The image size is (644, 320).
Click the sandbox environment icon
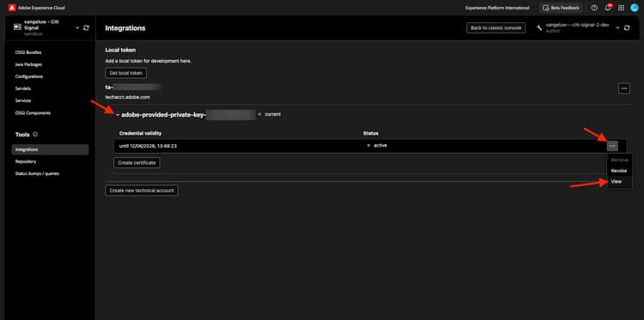click(x=17, y=27)
